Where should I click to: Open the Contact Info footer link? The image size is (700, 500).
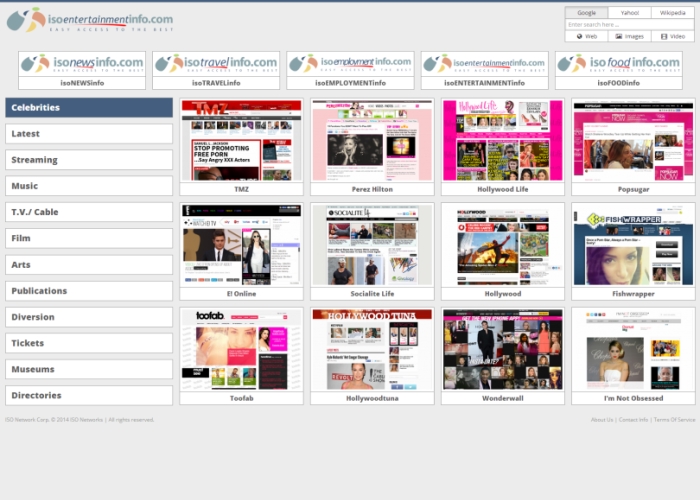click(633, 420)
